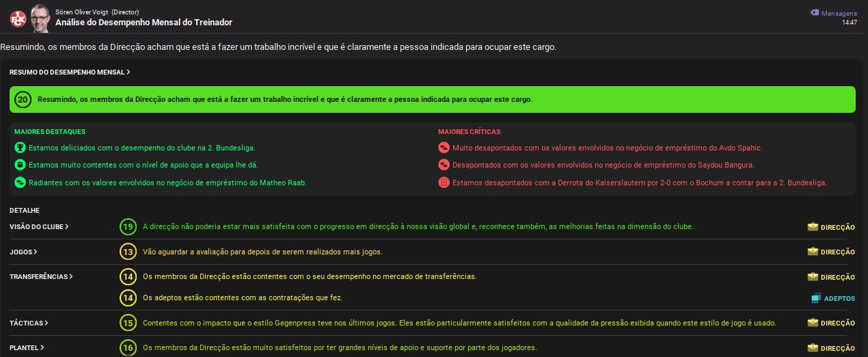Click Direcção badge icon in Transferências row
Screen dimensions: 868x357
813,277
